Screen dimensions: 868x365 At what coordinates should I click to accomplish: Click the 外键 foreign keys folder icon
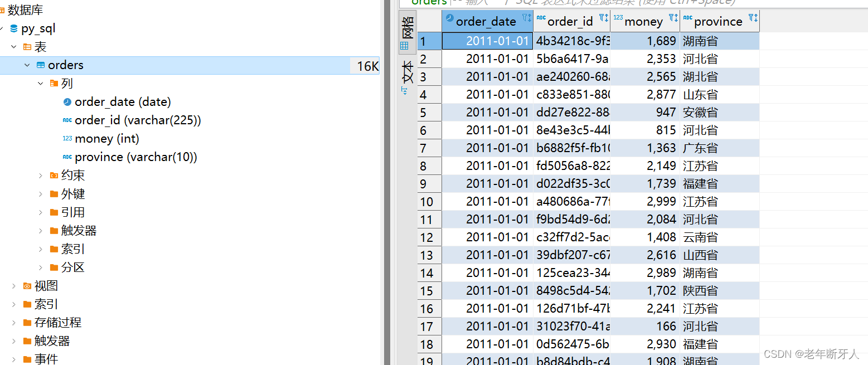pos(54,194)
